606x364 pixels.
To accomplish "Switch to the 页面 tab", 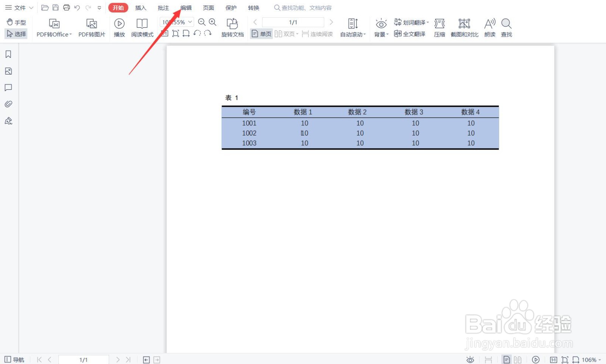I will pos(208,8).
